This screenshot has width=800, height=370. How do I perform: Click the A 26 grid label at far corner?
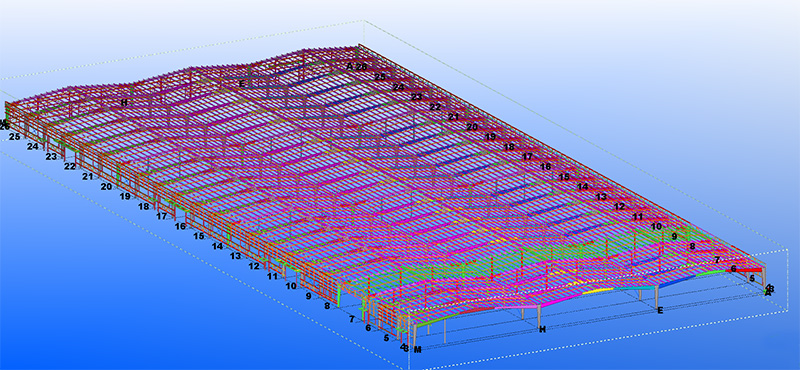(x=356, y=66)
